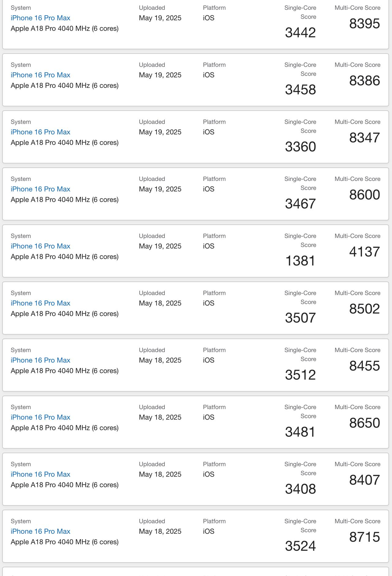
Task: Open iPhone 16 Pro Max result scoring 3507
Action: click(40, 303)
